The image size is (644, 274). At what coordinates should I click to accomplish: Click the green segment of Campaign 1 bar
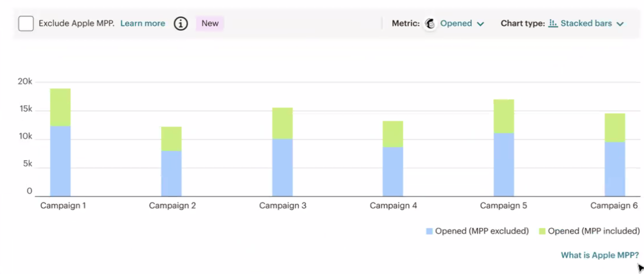60,107
